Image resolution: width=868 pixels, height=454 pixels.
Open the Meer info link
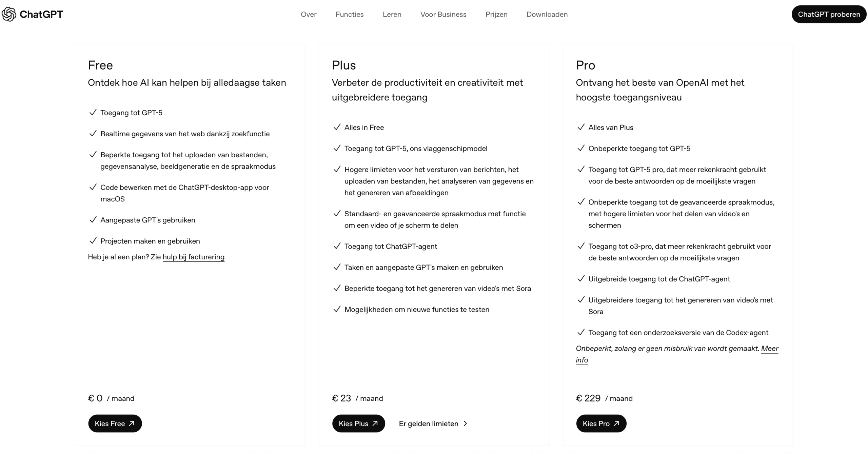769,349
